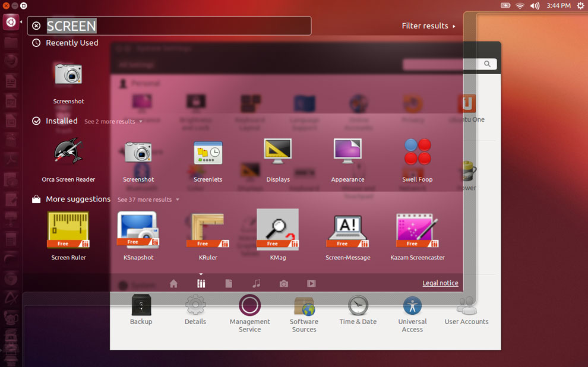The width and height of the screenshot is (588, 367).
Task: Select the Kazam Screencaster suggestion
Action: 418,236
